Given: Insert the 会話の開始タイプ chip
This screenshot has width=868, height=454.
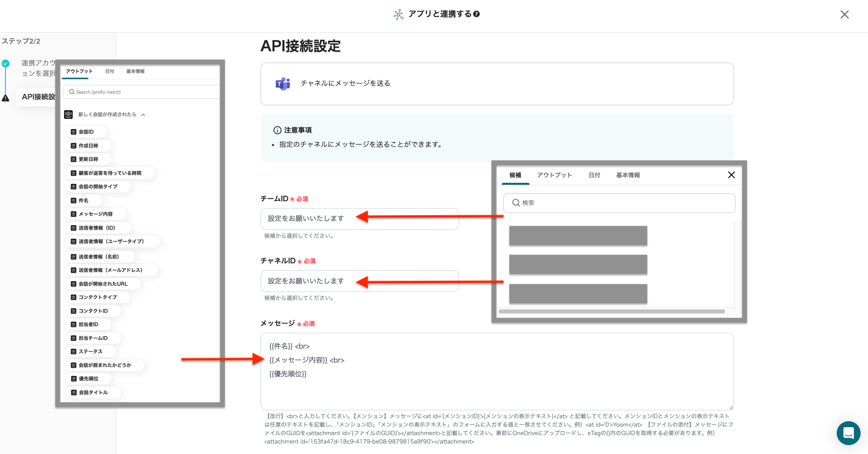Looking at the screenshot, I should [x=98, y=187].
